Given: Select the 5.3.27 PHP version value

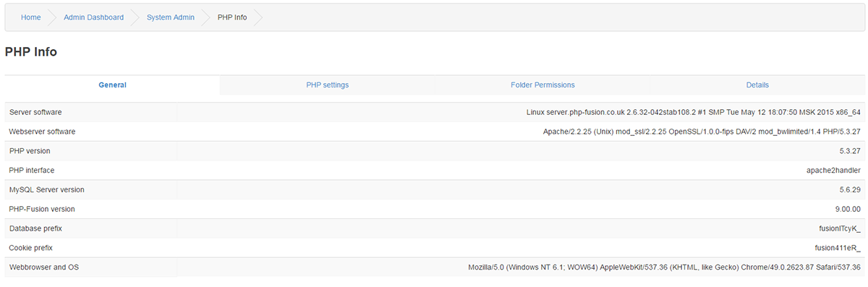Looking at the screenshot, I should (x=849, y=151).
